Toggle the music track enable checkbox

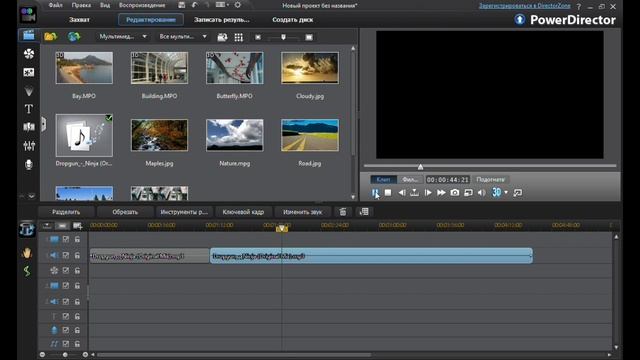[66, 344]
